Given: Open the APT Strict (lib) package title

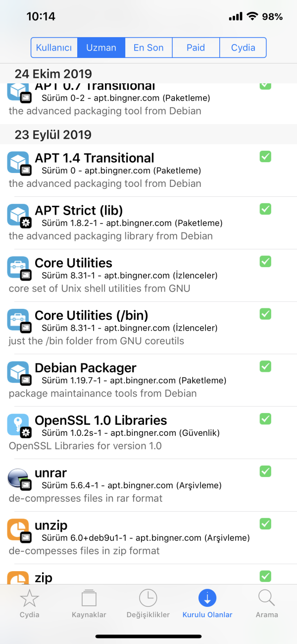Looking at the screenshot, I should point(79,211).
